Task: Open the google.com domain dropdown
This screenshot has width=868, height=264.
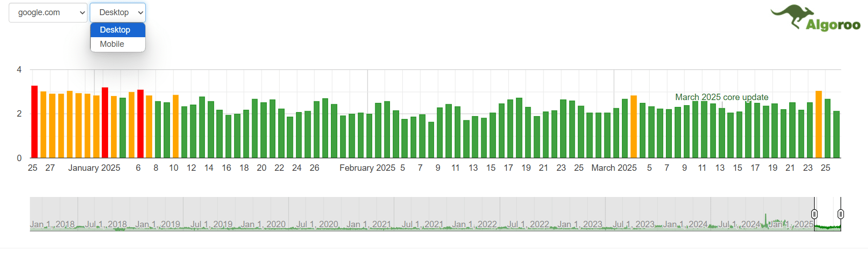Action: (x=48, y=13)
